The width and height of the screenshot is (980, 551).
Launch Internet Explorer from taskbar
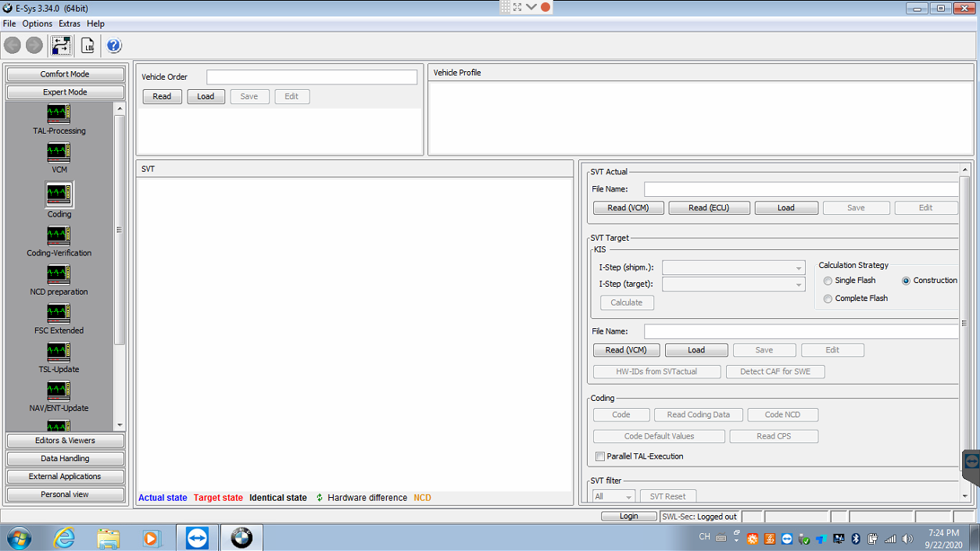pyautogui.click(x=64, y=538)
